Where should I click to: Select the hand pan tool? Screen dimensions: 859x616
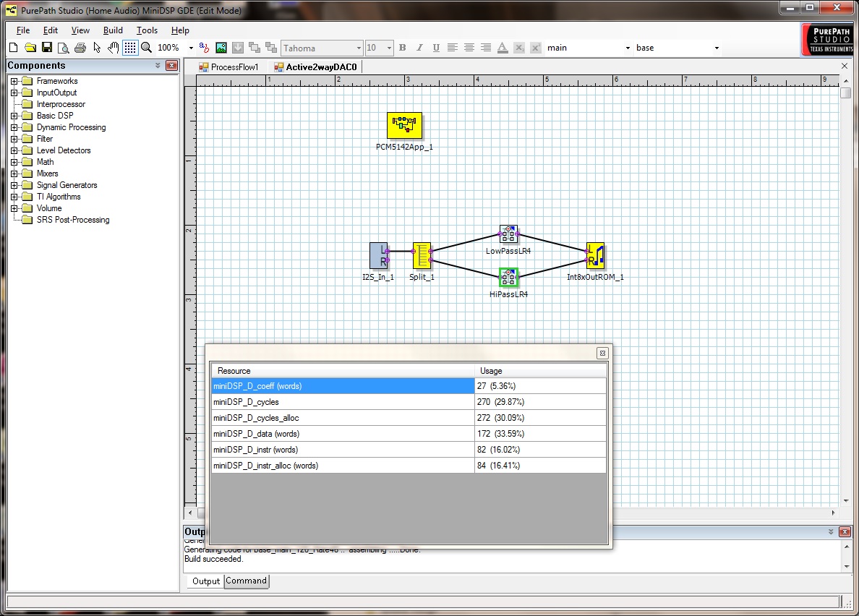tap(113, 48)
